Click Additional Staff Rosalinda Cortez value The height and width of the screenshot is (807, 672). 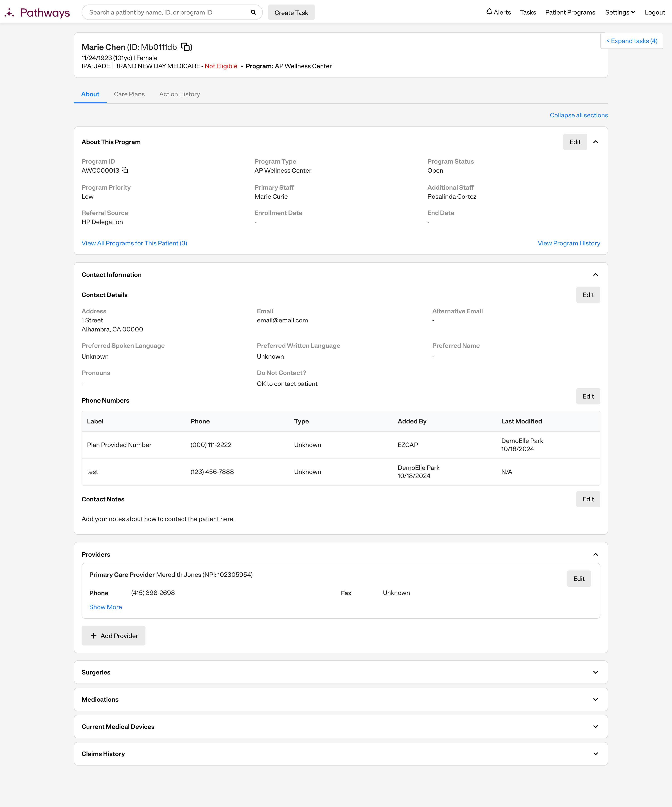click(x=452, y=196)
